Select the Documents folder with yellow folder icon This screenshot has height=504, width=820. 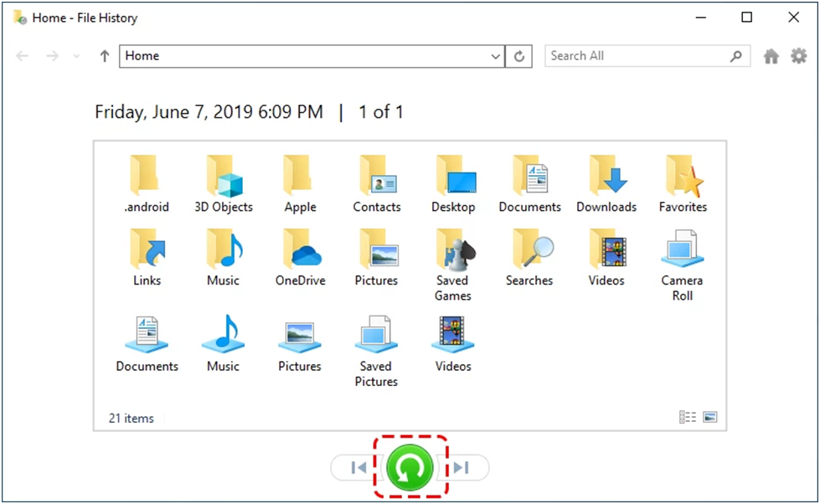(x=529, y=184)
